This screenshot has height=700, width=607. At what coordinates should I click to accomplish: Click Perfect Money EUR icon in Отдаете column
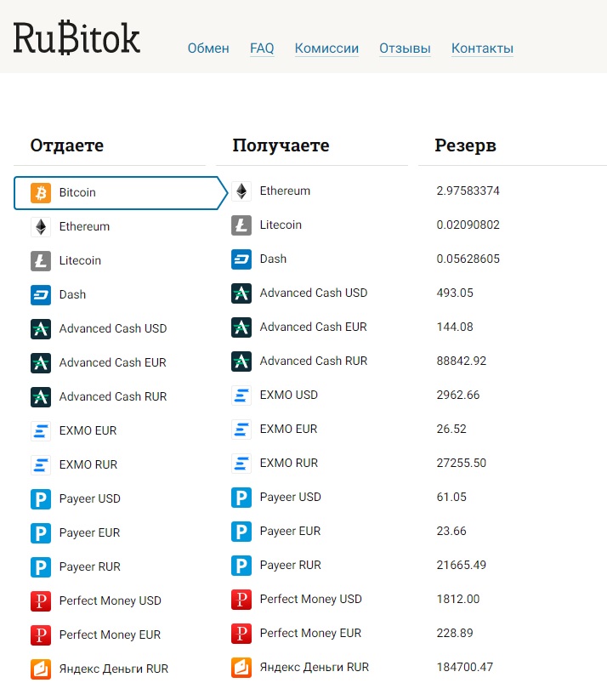(x=41, y=635)
